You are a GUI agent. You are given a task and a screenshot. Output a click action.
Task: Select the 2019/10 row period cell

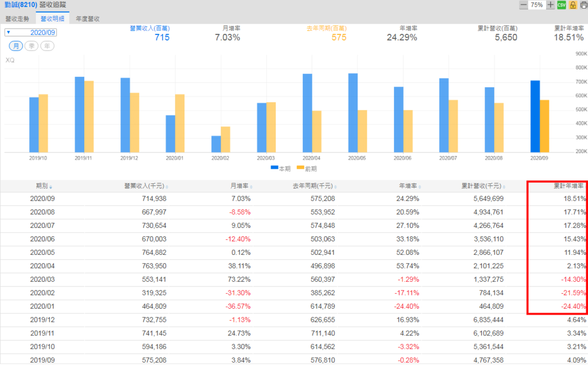(x=42, y=347)
